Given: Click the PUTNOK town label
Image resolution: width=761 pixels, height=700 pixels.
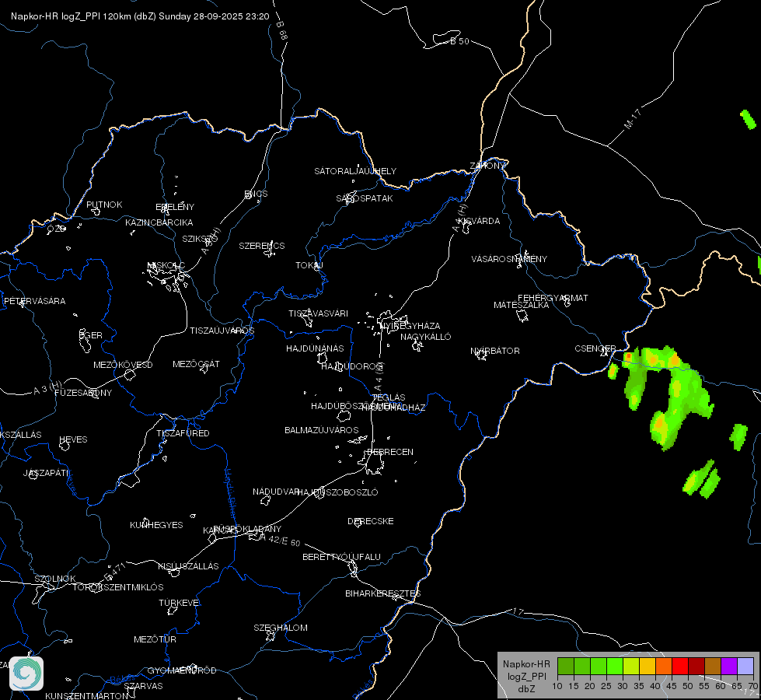Looking at the screenshot, I should click(x=104, y=205).
